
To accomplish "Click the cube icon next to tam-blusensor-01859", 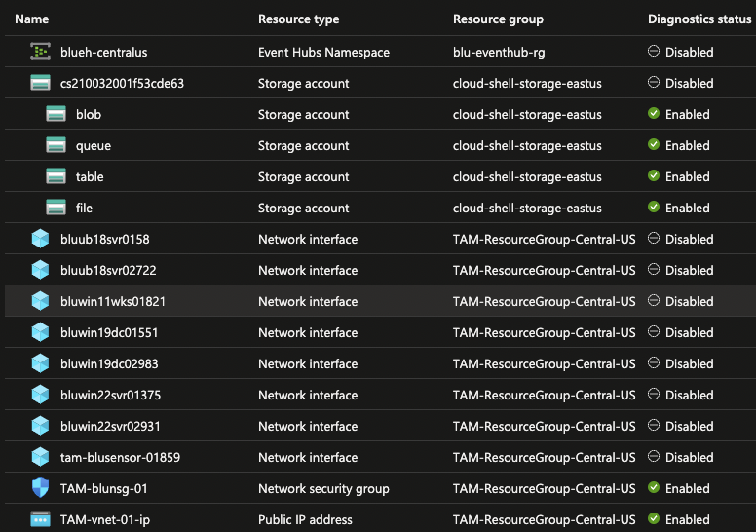I will (x=40, y=457).
